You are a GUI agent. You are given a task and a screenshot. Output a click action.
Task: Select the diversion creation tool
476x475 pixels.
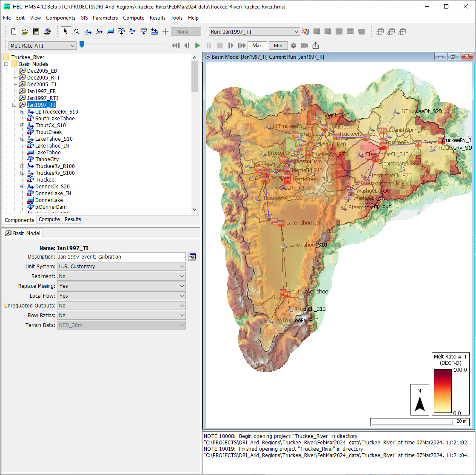[x=132, y=31]
